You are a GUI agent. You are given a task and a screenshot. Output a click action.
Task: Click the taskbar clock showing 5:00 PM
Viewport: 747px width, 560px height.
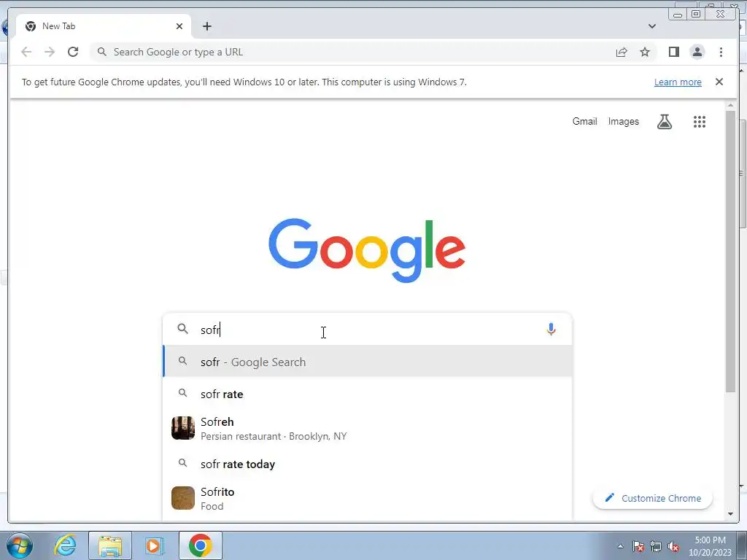710,546
